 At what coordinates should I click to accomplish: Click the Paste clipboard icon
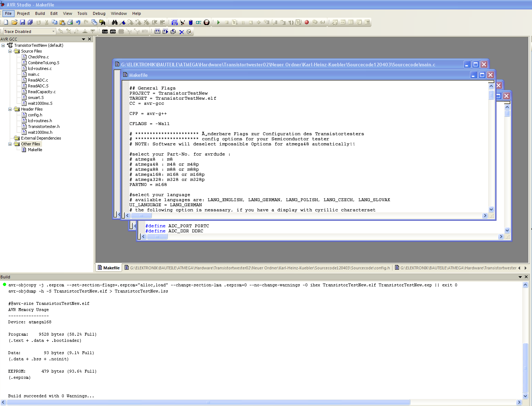pos(62,22)
